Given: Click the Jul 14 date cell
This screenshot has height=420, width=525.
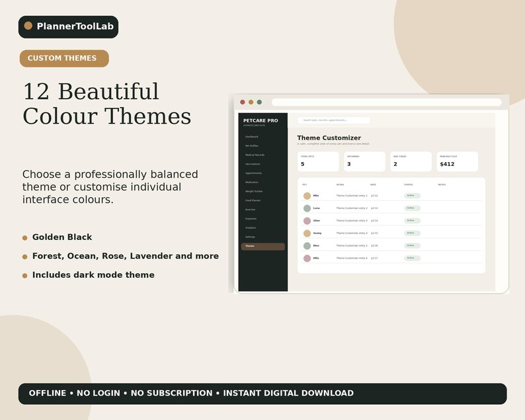Looking at the screenshot, I should coord(374,221).
